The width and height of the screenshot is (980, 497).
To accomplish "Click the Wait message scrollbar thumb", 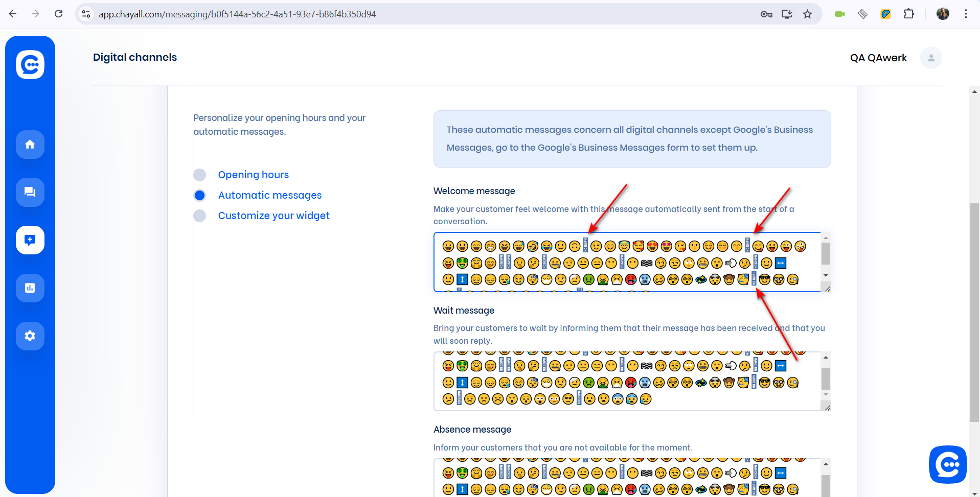I will click(826, 379).
